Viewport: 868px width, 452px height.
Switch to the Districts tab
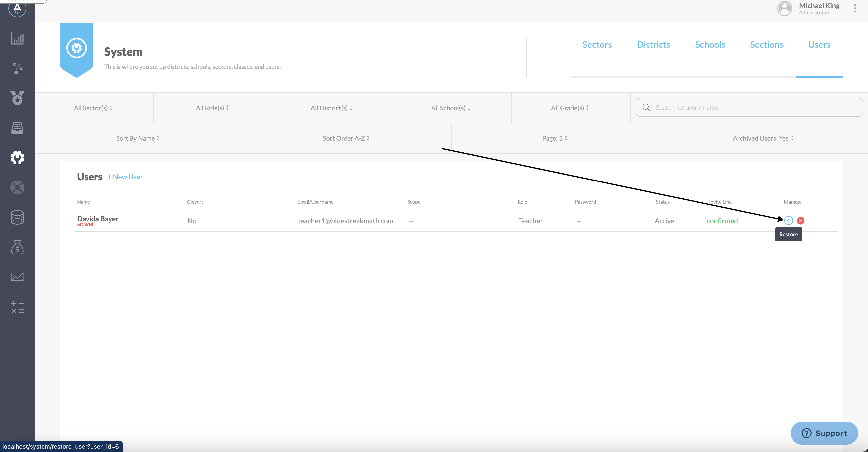click(653, 45)
